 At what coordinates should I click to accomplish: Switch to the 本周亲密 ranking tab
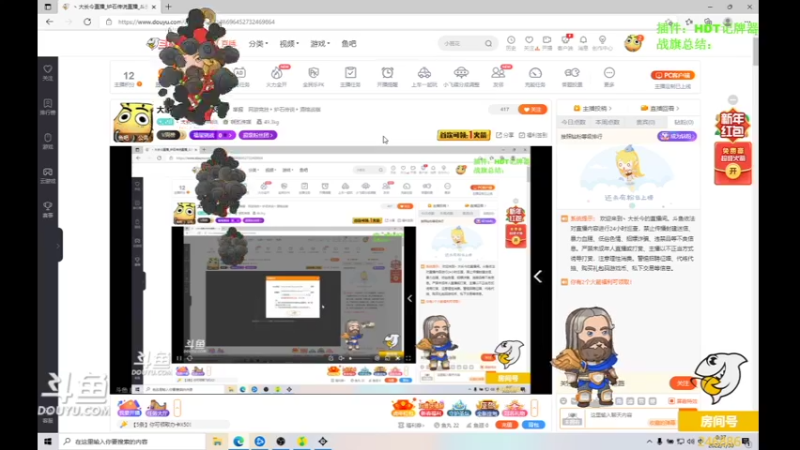point(607,122)
